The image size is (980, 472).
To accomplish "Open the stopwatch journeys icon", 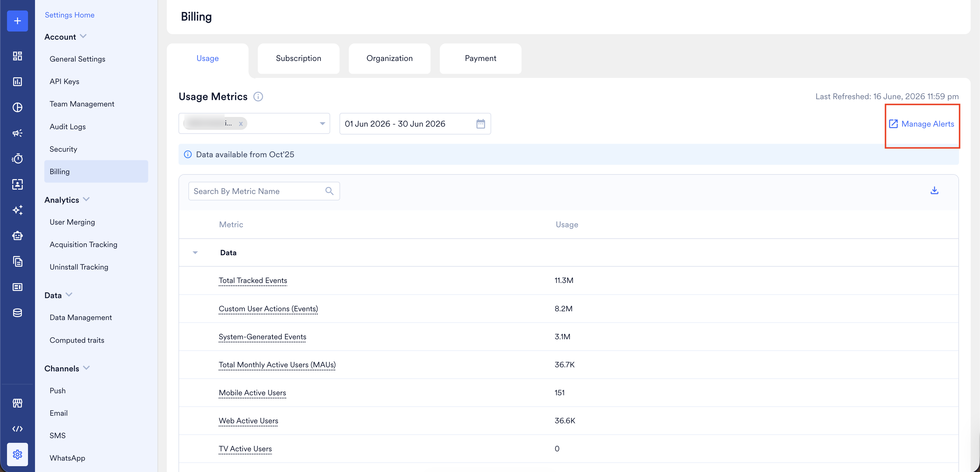I will tap(17, 158).
